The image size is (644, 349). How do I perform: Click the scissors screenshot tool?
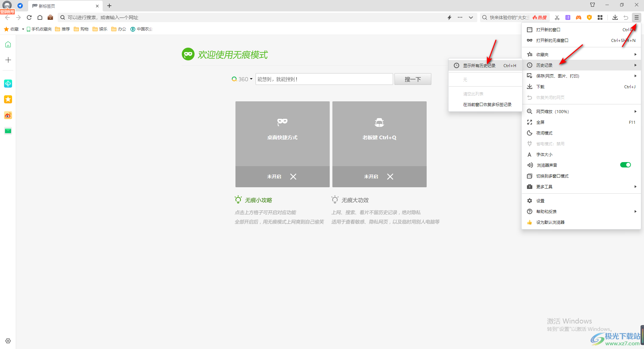tap(557, 17)
